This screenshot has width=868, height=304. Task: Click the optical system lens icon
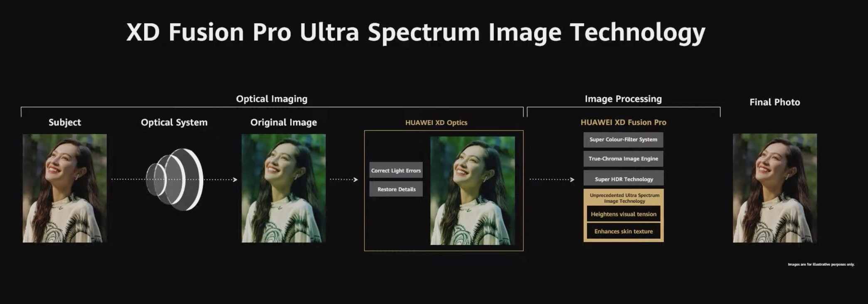(175, 179)
